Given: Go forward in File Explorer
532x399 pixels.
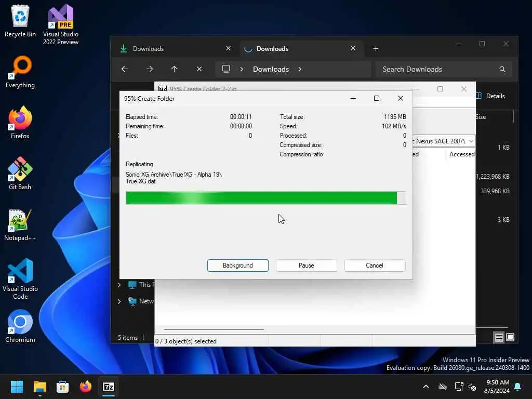Looking at the screenshot, I should tap(150, 69).
